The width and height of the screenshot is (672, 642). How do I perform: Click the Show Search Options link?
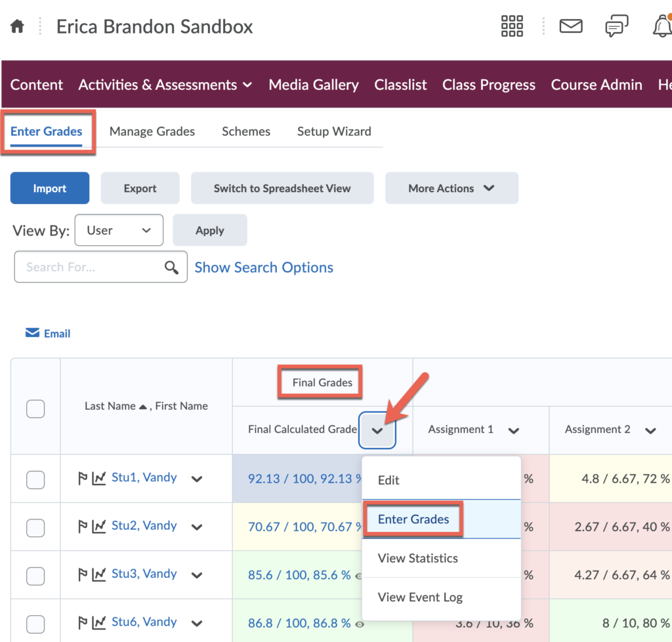[x=264, y=268]
